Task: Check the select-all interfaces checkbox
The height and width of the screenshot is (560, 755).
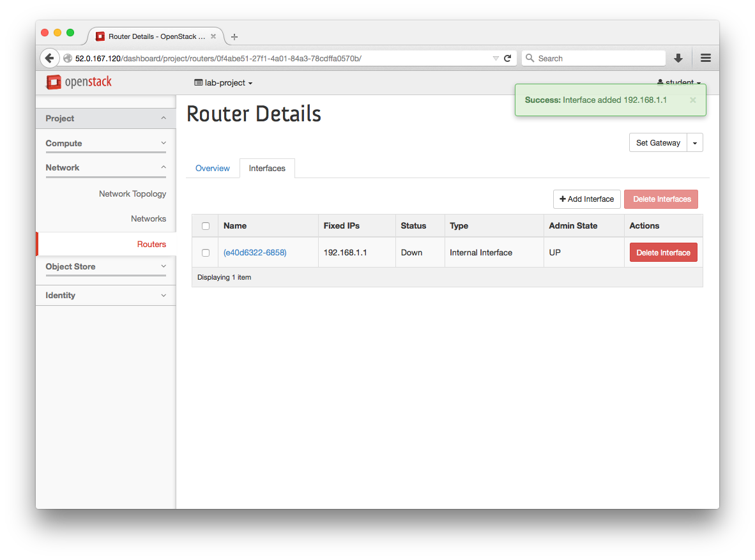Action: (205, 225)
